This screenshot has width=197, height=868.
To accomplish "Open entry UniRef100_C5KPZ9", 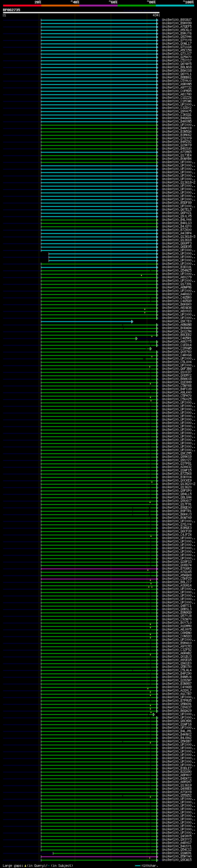I will pos(177,579).
